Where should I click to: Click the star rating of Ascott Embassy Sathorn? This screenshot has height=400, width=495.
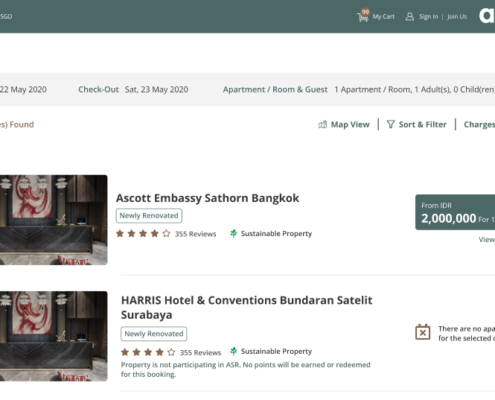(143, 233)
